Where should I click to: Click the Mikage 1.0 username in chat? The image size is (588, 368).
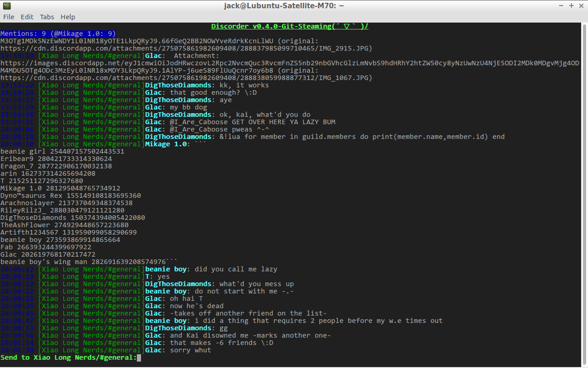(166, 144)
